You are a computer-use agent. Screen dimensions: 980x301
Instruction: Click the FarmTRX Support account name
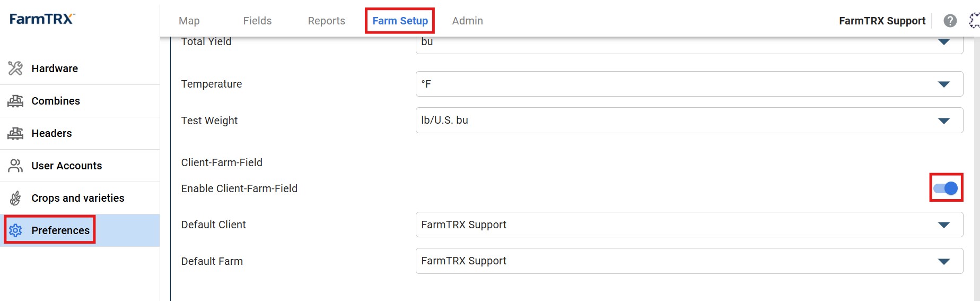click(882, 21)
